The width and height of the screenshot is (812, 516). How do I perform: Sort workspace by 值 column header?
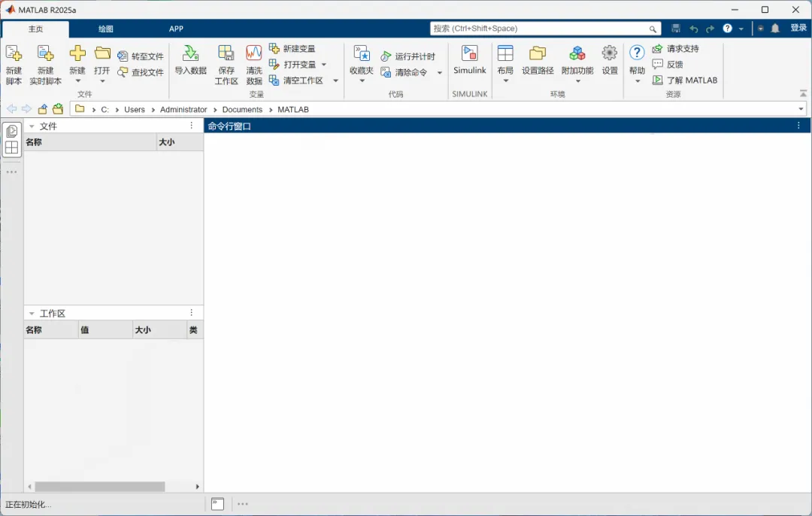tap(106, 329)
